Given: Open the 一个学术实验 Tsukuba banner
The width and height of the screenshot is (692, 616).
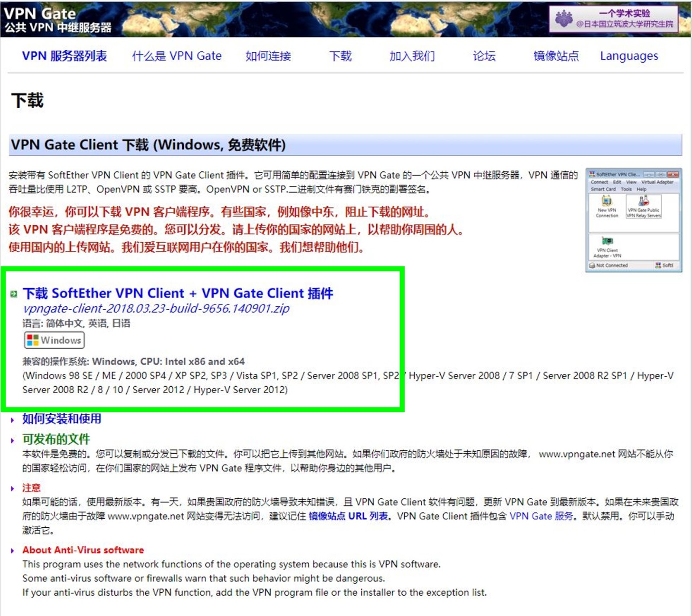Looking at the screenshot, I should point(614,19).
